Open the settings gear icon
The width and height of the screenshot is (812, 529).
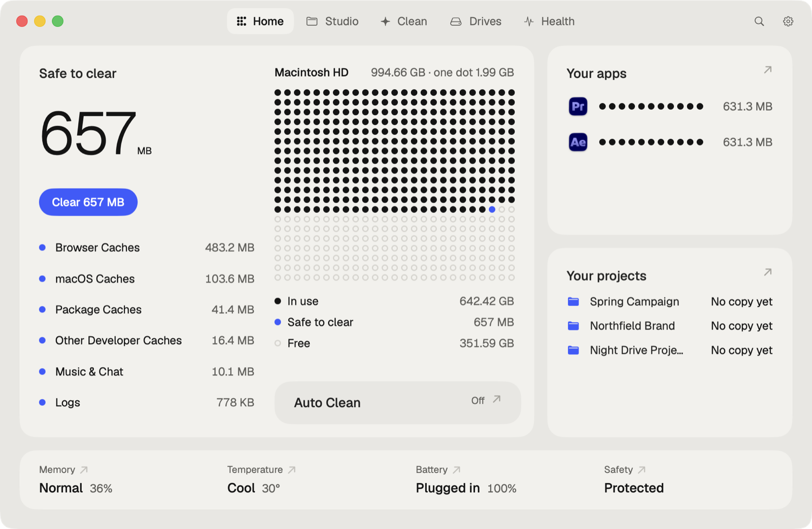[x=788, y=21]
